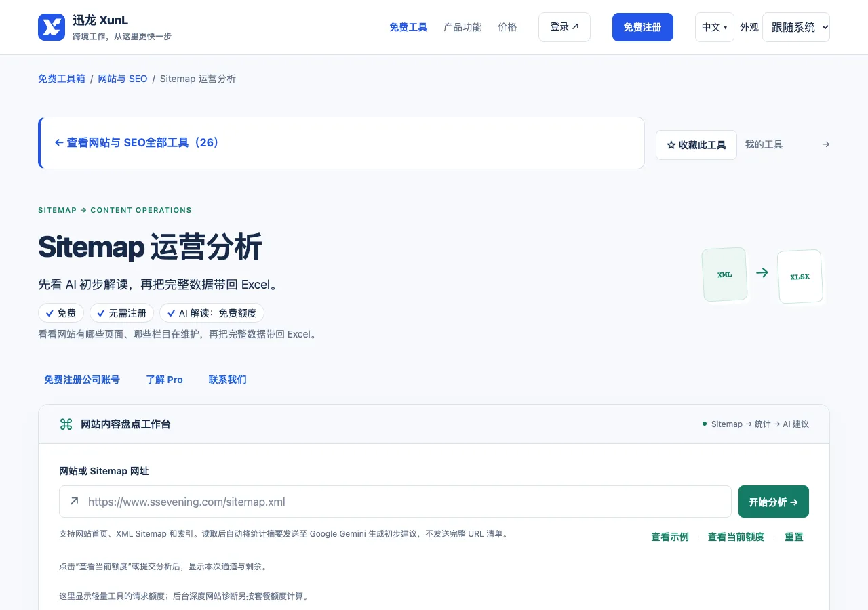Viewport: 868px width, 610px height.
Task: Click the XLSX file icon illustration
Action: point(800,277)
